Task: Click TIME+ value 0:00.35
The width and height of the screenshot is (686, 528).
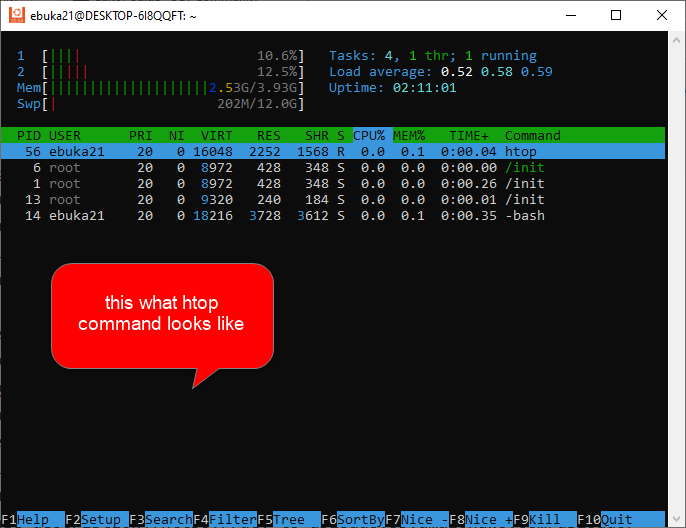Action: click(469, 216)
